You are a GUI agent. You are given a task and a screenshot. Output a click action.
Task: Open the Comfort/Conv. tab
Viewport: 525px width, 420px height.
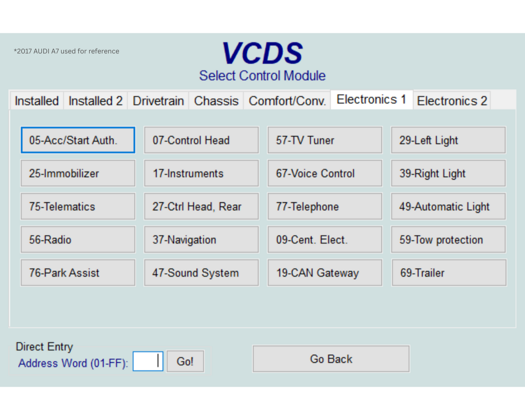coord(287,101)
